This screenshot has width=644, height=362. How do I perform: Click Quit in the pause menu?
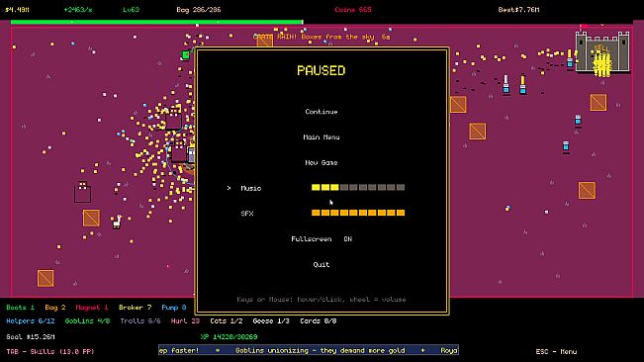click(x=322, y=265)
